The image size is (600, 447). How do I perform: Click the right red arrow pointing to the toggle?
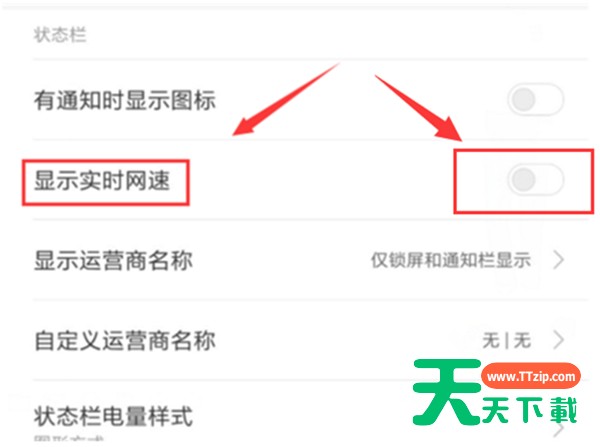[419, 108]
